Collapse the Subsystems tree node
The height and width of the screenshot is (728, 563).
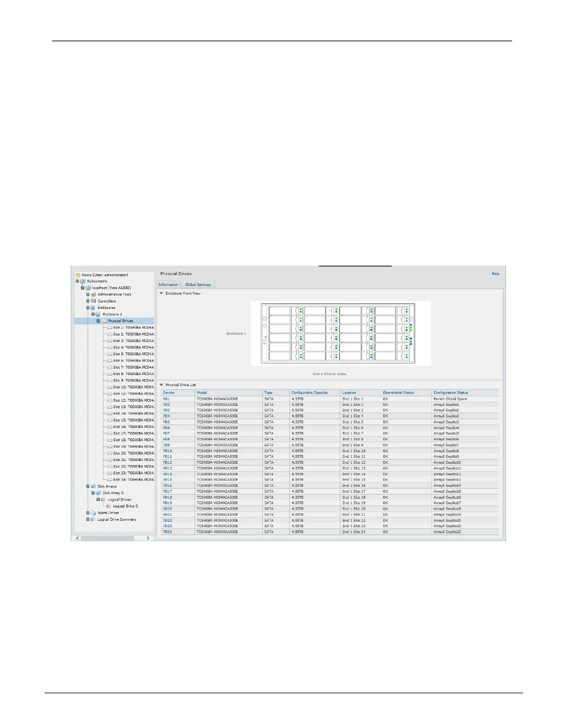77,281
